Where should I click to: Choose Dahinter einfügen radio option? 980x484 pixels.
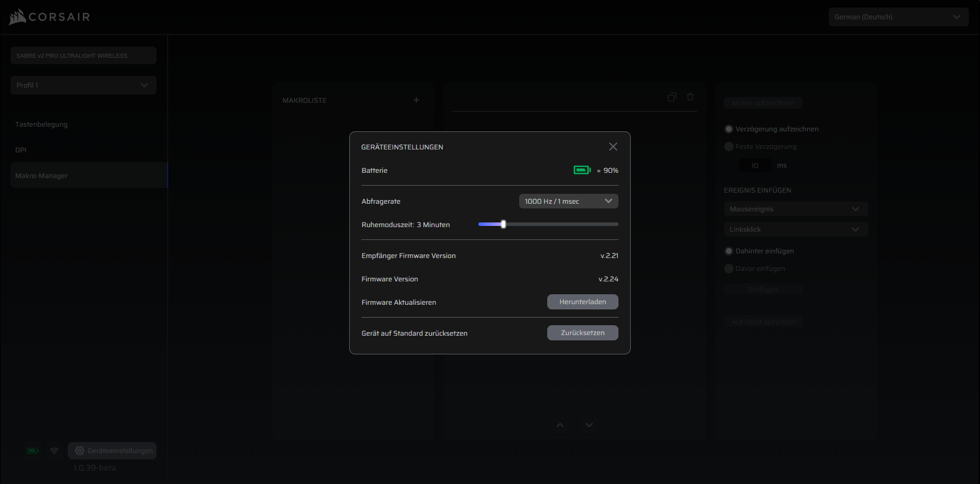729,251
